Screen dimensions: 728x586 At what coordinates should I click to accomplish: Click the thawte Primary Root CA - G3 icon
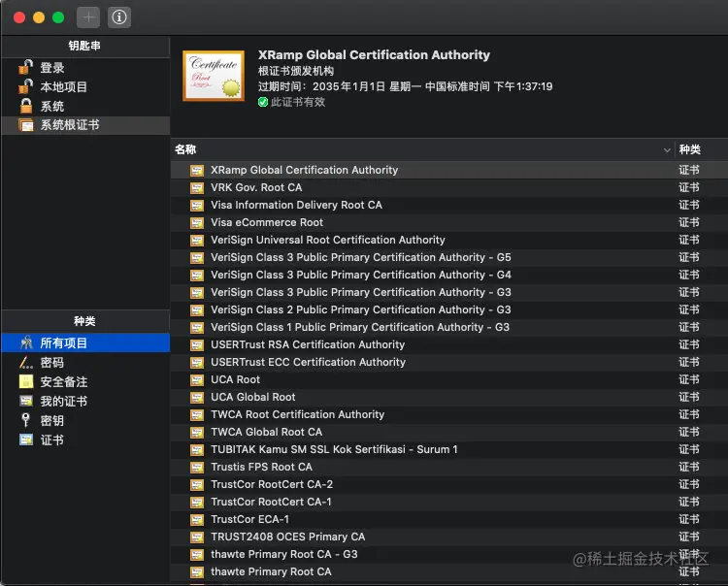tap(197, 554)
